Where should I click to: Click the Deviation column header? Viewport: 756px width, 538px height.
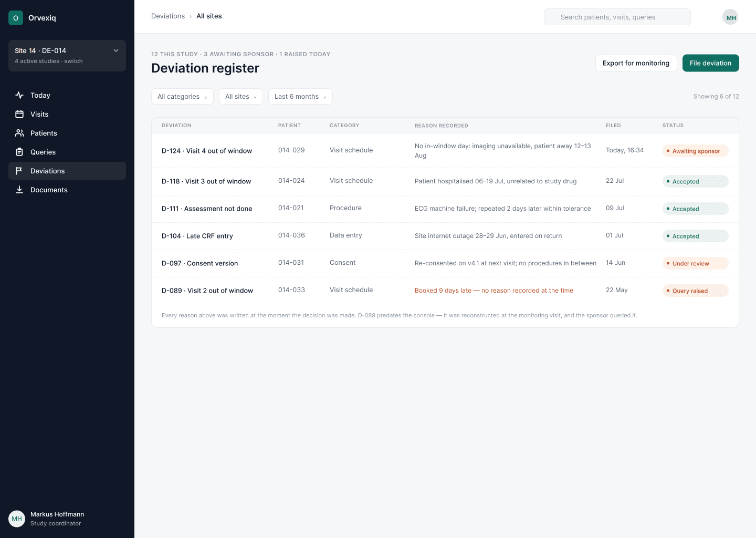tap(176, 126)
